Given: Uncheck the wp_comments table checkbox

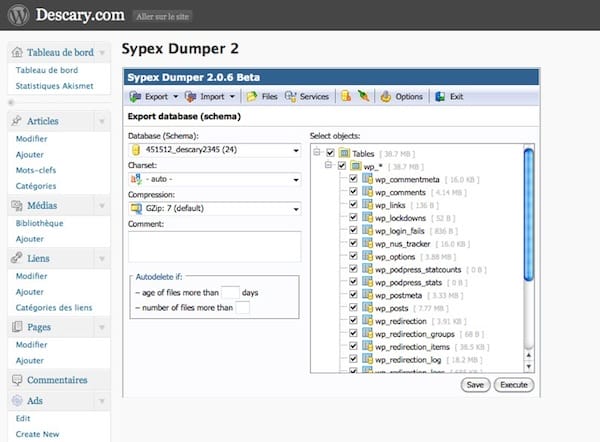Looking at the screenshot, I should tap(353, 191).
